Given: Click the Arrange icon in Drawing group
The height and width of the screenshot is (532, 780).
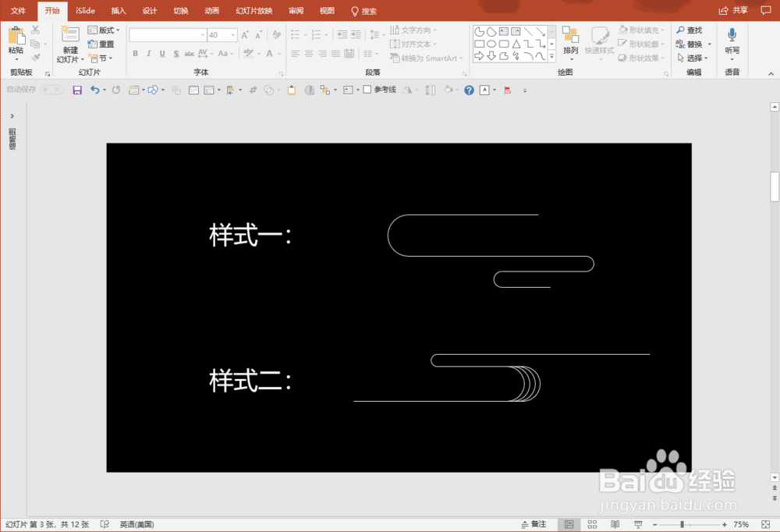Looking at the screenshot, I should click(571, 39).
